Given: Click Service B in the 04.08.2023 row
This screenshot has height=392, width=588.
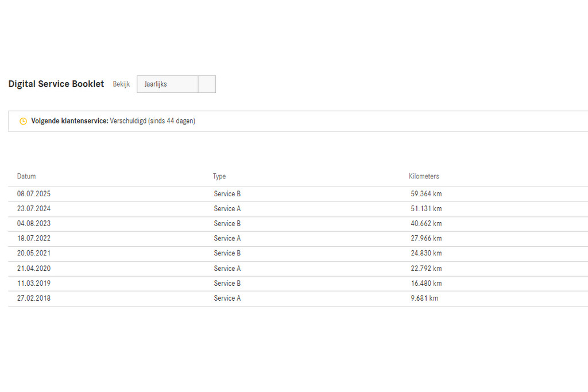Looking at the screenshot, I should click(x=227, y=224).
